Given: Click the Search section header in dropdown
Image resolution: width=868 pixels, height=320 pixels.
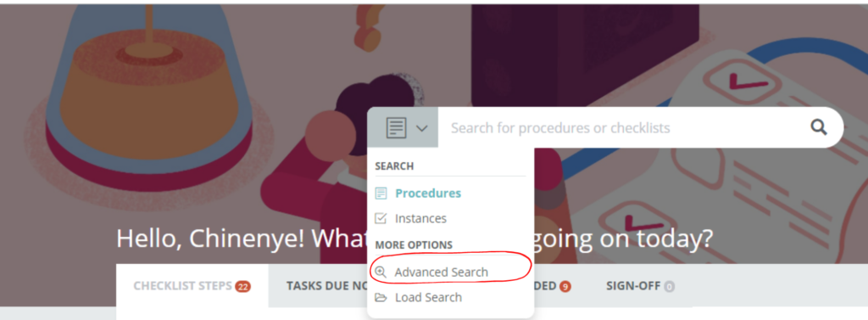Looking at the screenshot, I should click(394, 166).
